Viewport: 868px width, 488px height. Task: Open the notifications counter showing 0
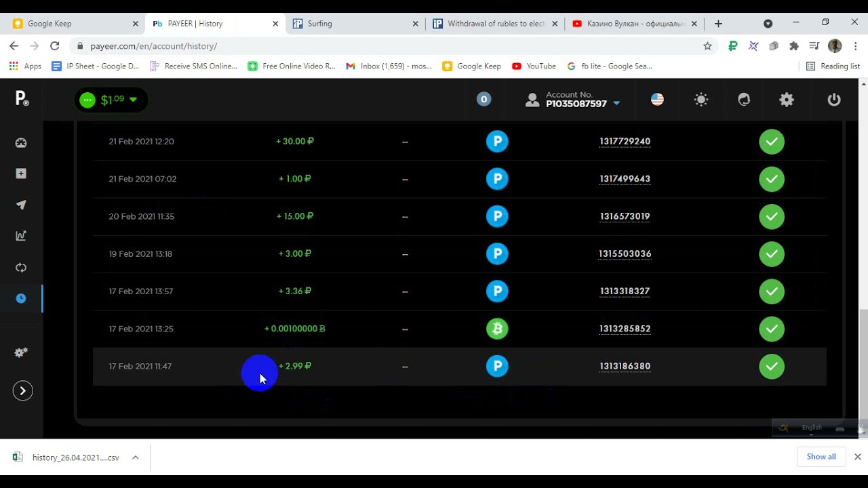pos(484,100)
